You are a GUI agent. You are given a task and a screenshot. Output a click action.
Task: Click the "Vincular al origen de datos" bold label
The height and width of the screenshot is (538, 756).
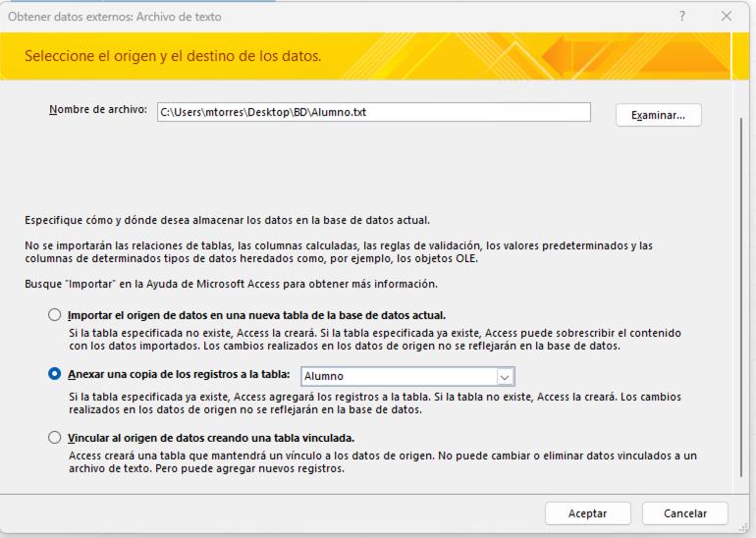[x=211, y=438]
